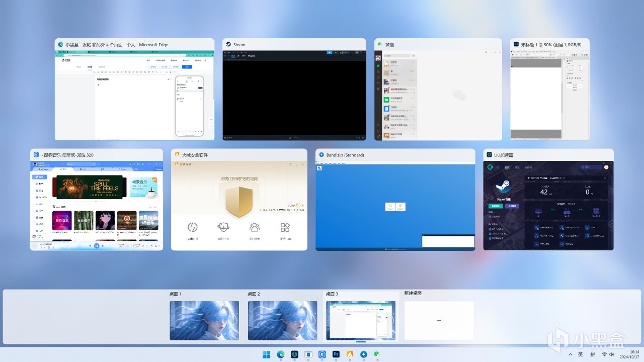The width and height of the screenshot is (644, 362).
Task: Click 新建桌面 to add a desktop
Action: point(439,320)
